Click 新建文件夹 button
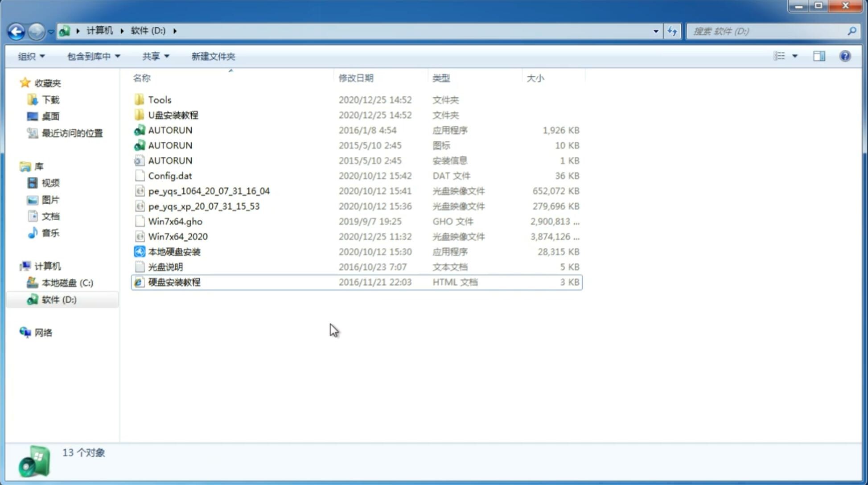Image resolution: width=868 pixels, height=485 pixels. click(213, 56)
